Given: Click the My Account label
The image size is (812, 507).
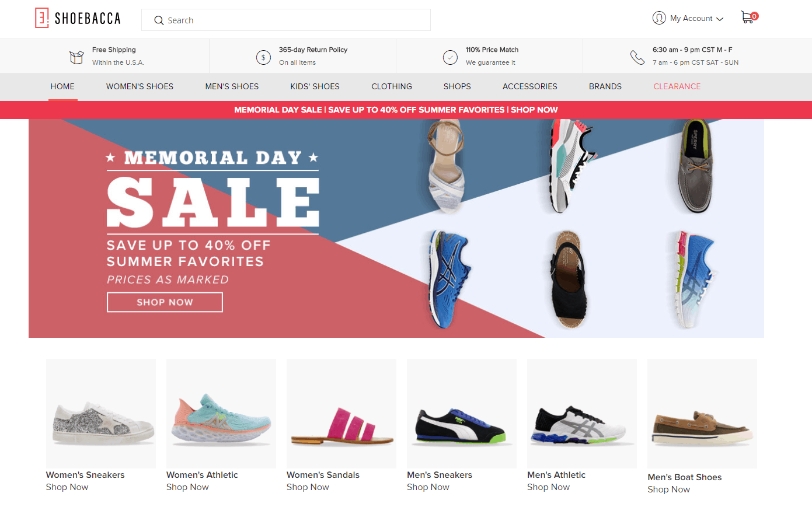Looking at the screenshot, I should [691, 19].
